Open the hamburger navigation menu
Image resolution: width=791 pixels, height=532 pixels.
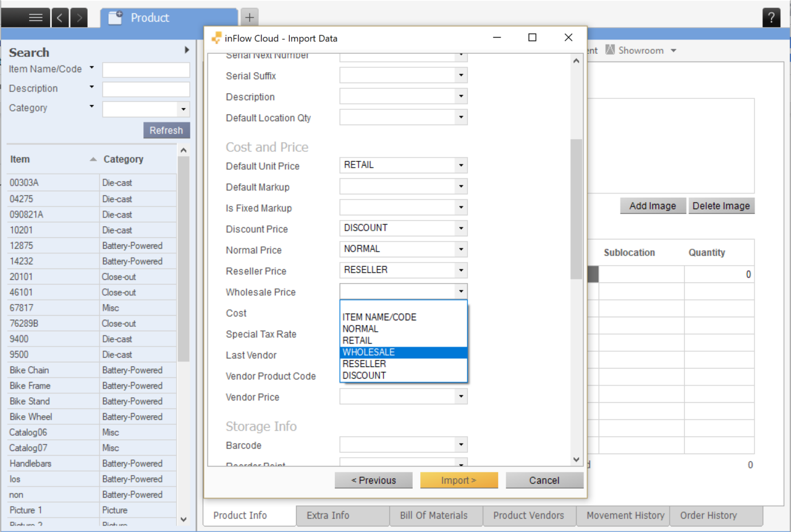point(35,17)
